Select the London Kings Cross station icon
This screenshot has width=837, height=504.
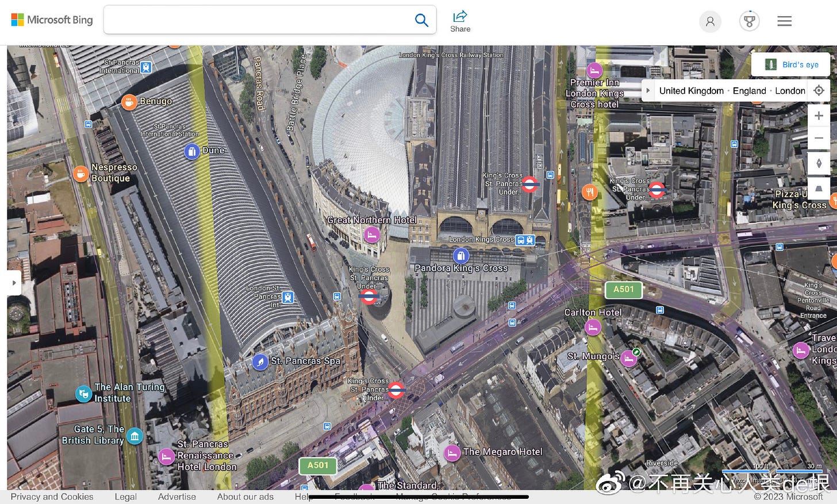coord(525,240)
